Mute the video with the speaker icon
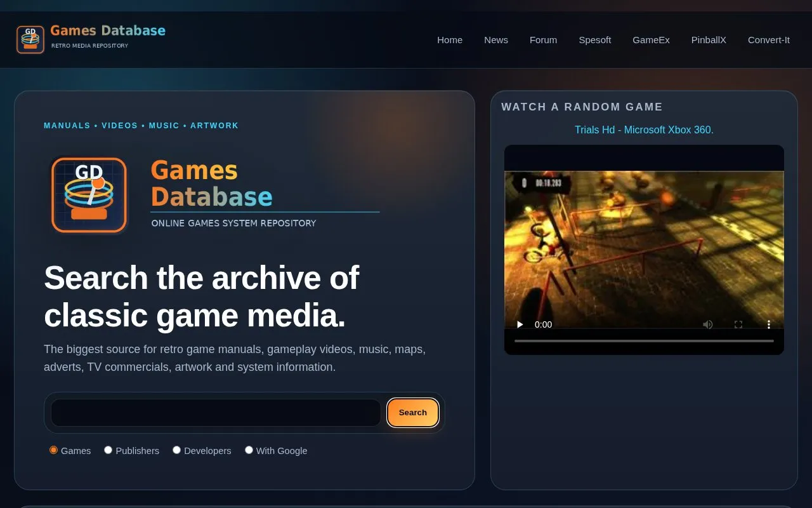This screenshot has height=508, width=812. [x=708, y=324]
